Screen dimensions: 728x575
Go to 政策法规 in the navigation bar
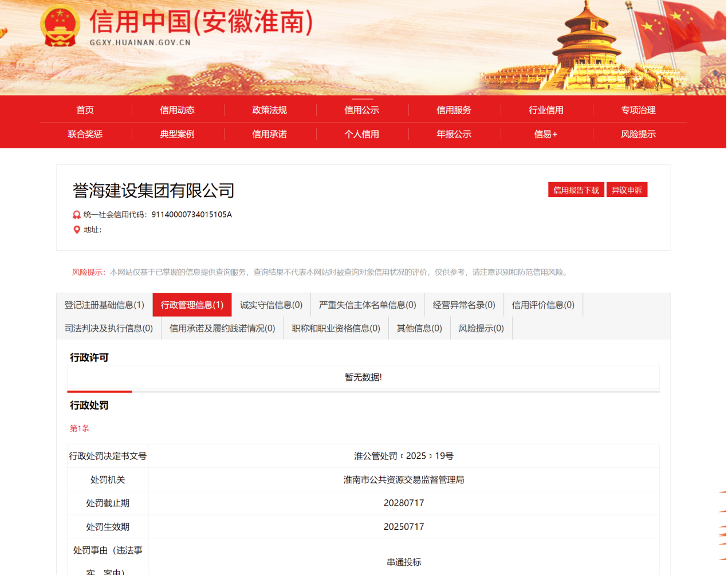(x=270, y=110)
